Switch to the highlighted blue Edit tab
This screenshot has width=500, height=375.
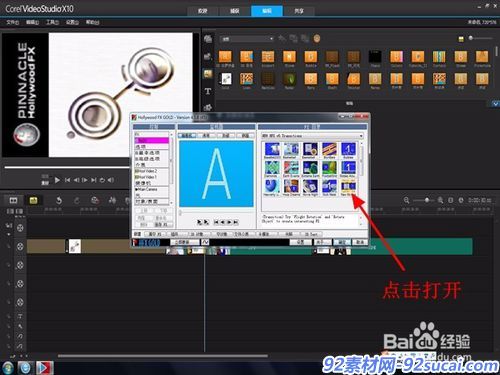coord(267,11)
